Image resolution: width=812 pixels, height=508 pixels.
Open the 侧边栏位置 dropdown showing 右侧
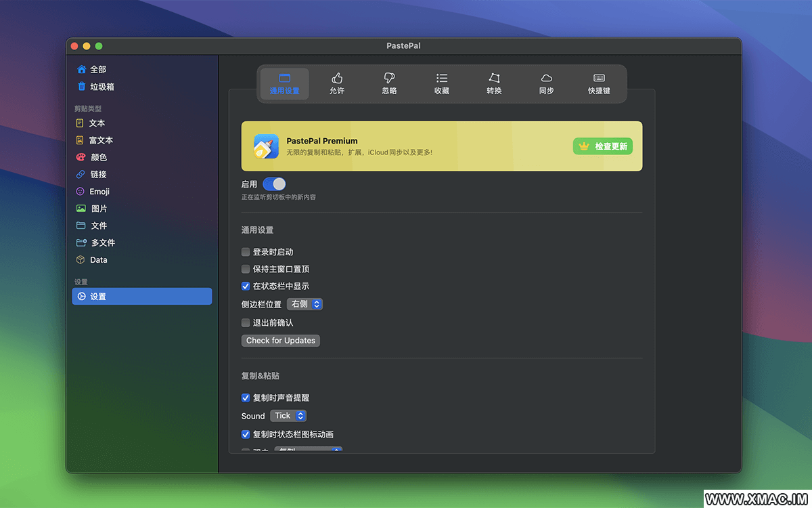(x=304, y=304)
